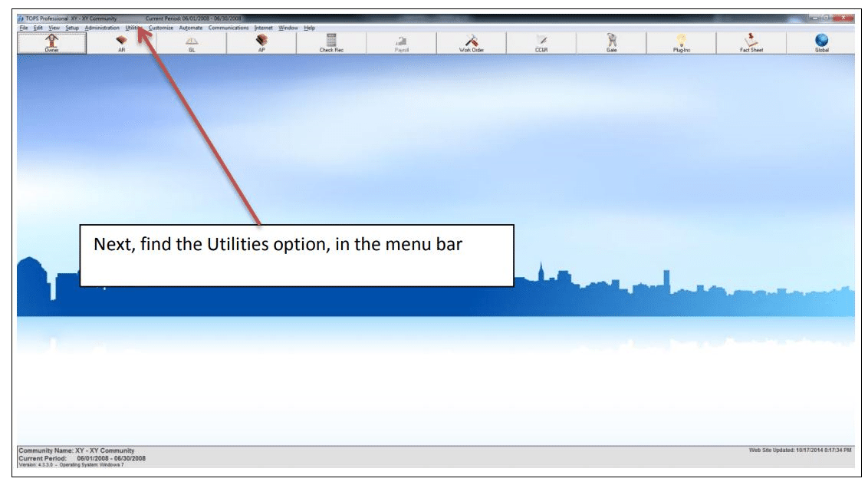Screen dimensions: 868x485
Task: Open the Setup menu
Action: (72, 28)
